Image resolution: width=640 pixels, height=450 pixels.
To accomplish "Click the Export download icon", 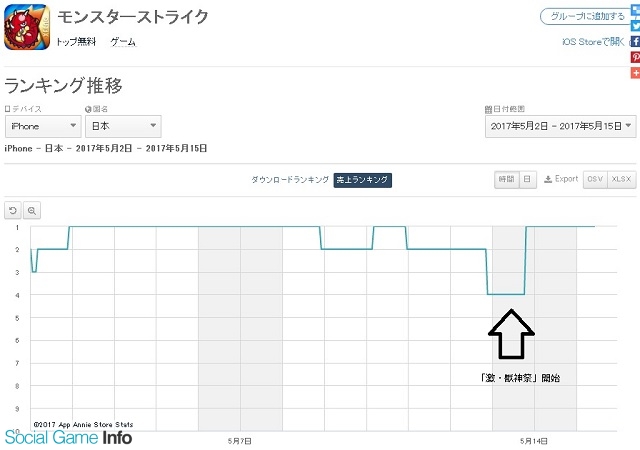I will coord(561,179).
